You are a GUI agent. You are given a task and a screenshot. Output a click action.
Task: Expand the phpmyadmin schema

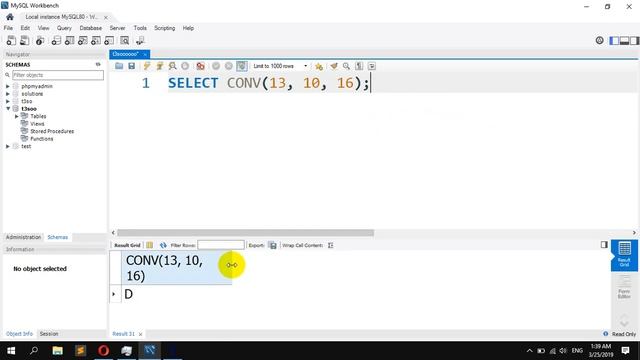point(8,87)
